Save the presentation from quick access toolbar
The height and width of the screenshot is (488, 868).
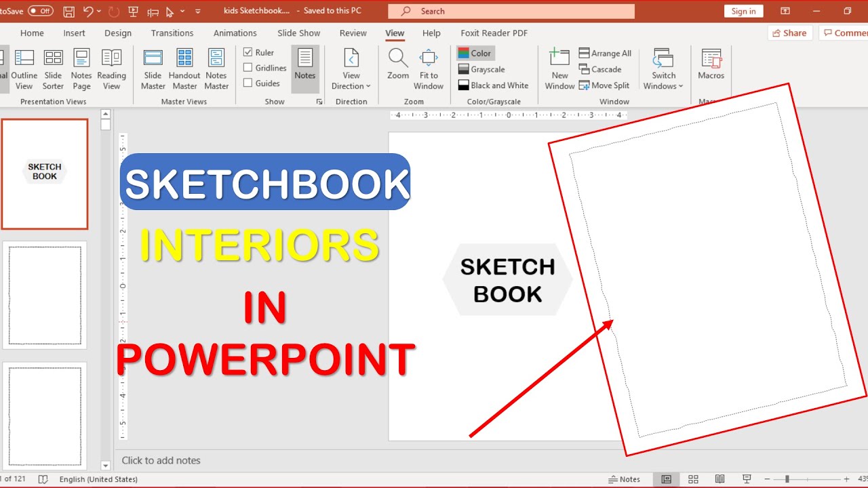(68, 12)
